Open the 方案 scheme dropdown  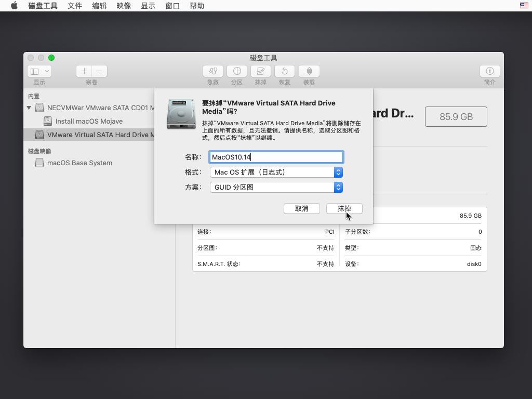point(276,187)
